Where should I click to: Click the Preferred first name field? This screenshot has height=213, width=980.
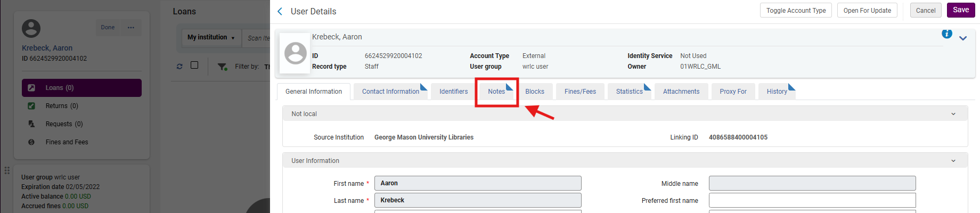812,200
